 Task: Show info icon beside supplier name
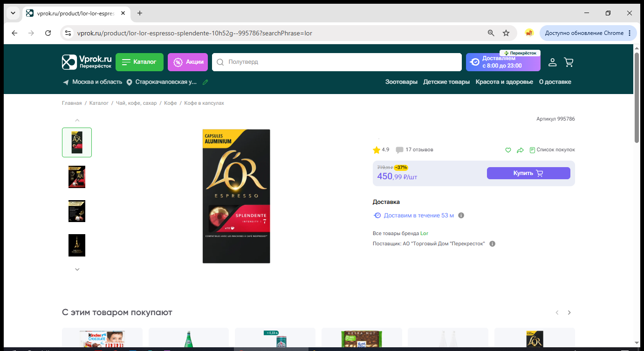493,243
